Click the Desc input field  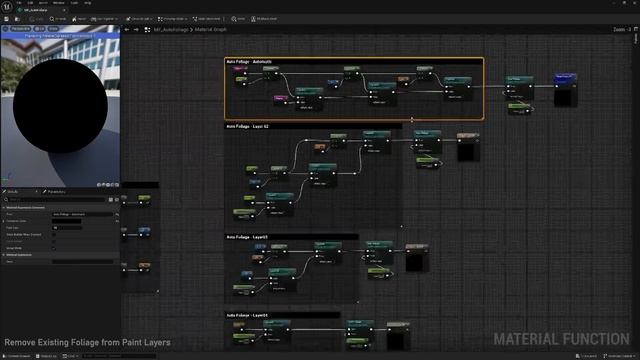tap(83, 262)
